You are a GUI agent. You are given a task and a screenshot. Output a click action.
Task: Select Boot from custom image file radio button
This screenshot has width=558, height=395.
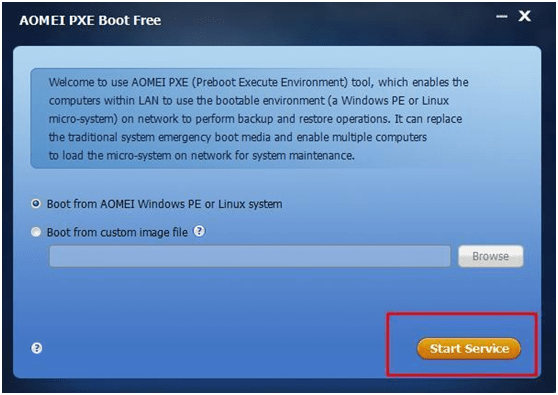pyautogui.click(x=36, y=232)
